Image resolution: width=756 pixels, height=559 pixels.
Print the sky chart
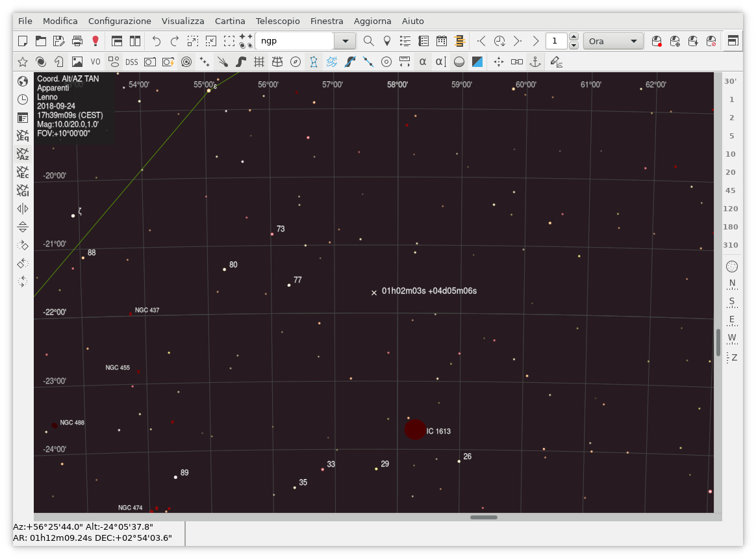tap(77, 41)
